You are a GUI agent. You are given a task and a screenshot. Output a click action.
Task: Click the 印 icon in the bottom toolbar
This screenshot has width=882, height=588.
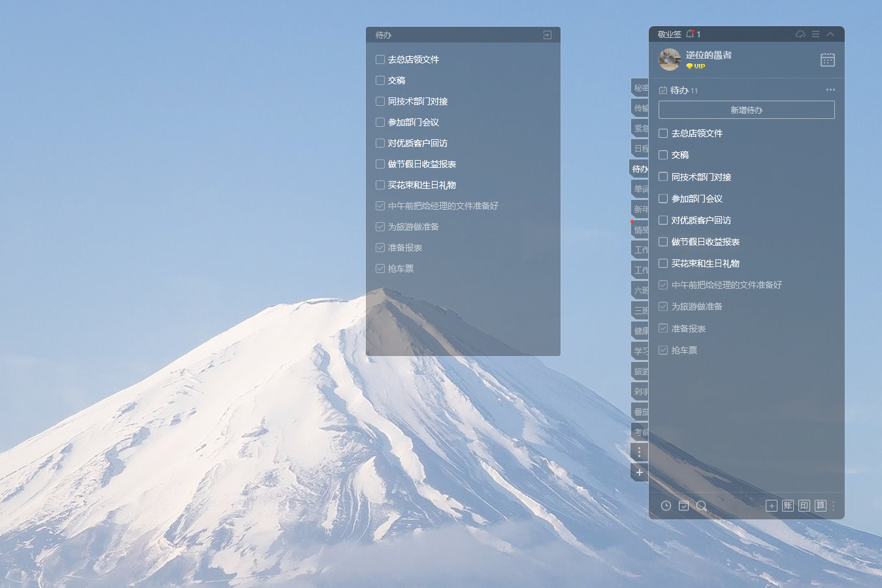click(804, 506)
